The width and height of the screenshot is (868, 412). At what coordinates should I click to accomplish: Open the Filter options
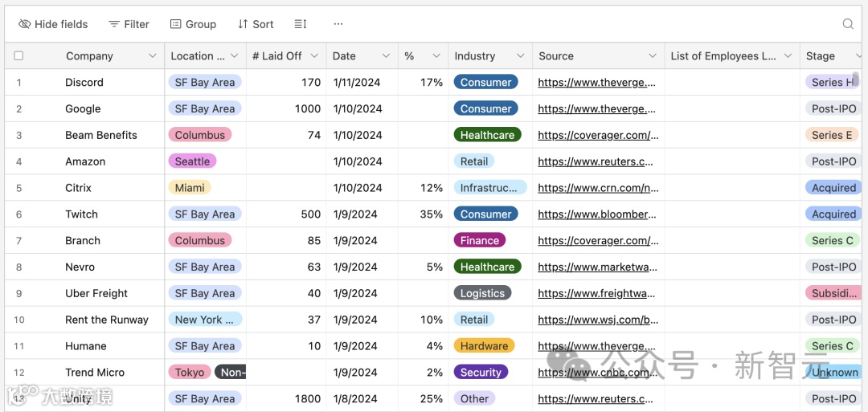pos(129,24)
